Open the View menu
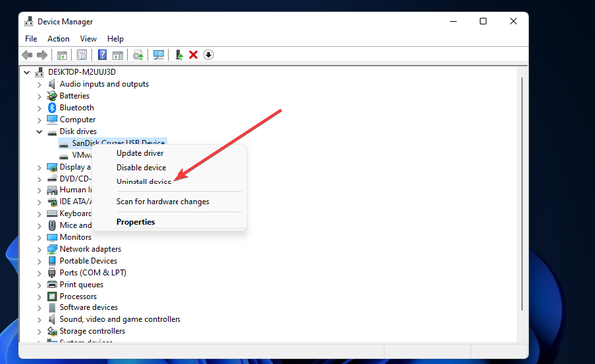This screenshot has height=364, width=595. (x=88, y=39)
